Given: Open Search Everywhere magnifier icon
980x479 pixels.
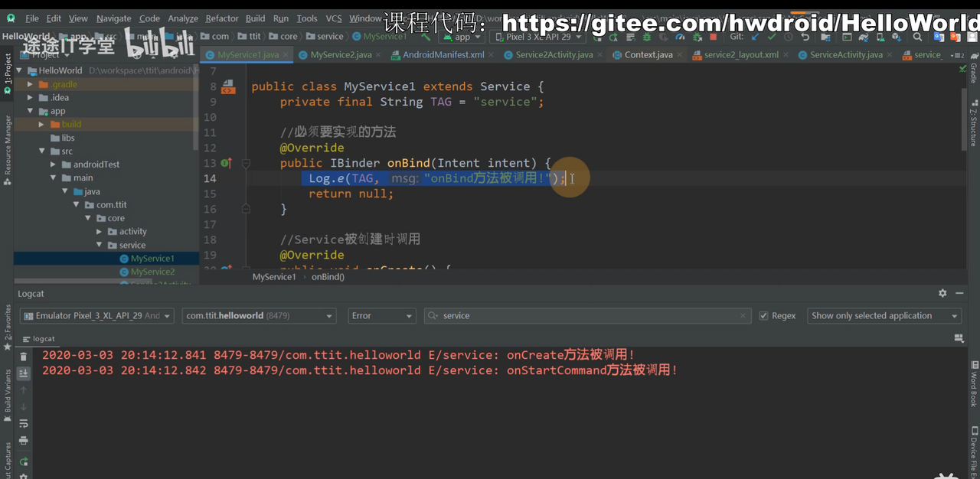Looking at the screenshot, I should [917, 37].
